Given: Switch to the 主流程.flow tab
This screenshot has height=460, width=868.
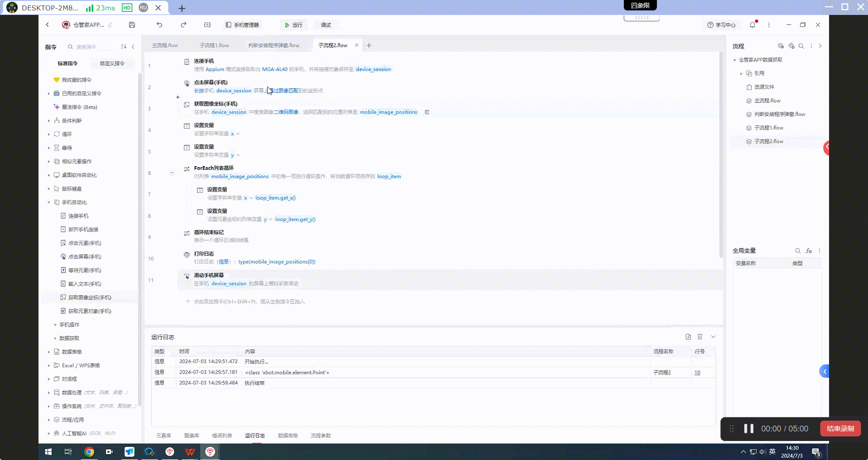Looking at the screenshot, I should click(x=165, y=45).
